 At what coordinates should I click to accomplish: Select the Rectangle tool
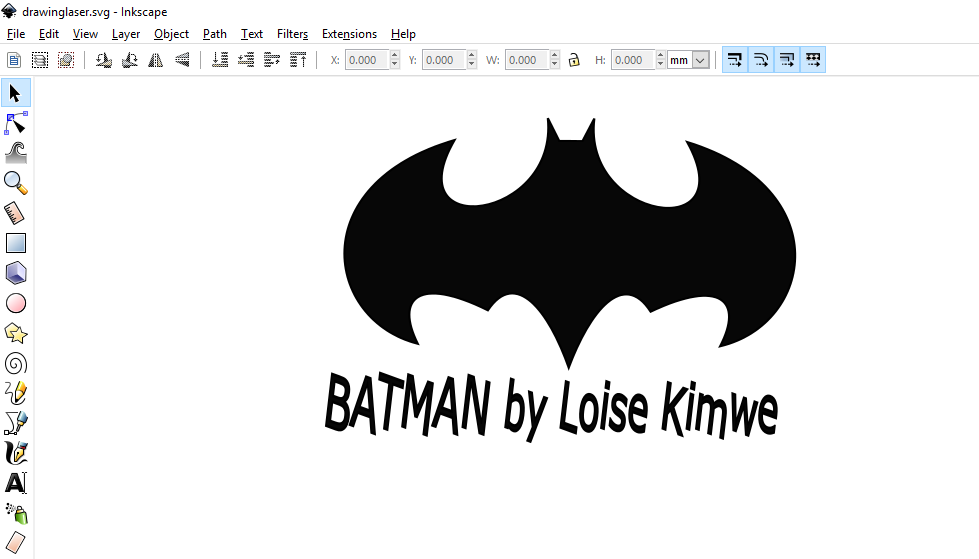16,243
